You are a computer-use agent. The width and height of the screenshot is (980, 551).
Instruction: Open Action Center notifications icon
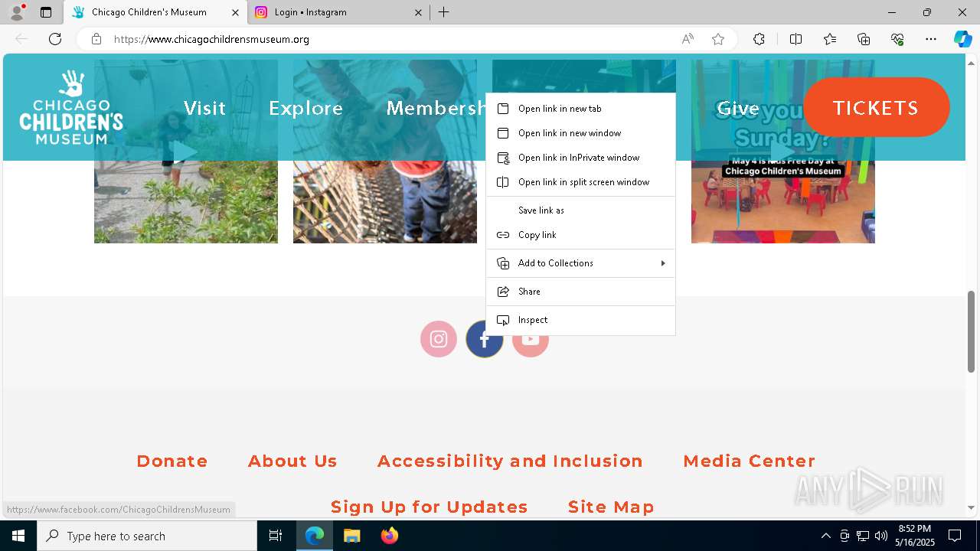tap(955, 536)
